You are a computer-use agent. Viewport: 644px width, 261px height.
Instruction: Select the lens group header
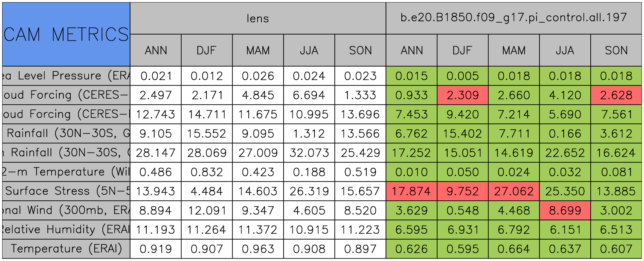(258, 18)
